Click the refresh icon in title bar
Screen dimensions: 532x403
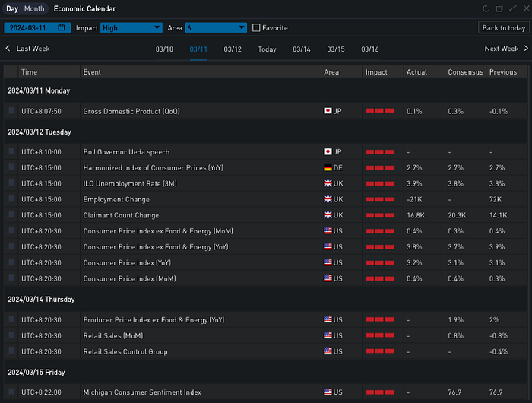click(x=486, y=8)
